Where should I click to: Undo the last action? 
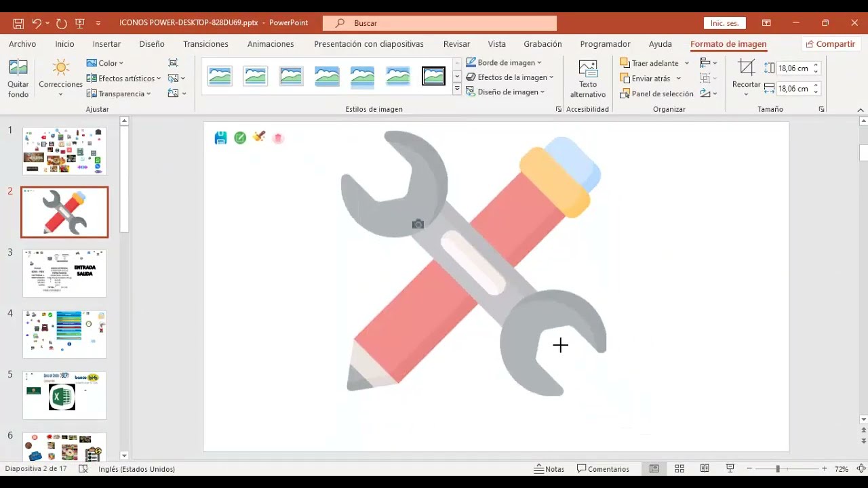[x=37, y=23]
